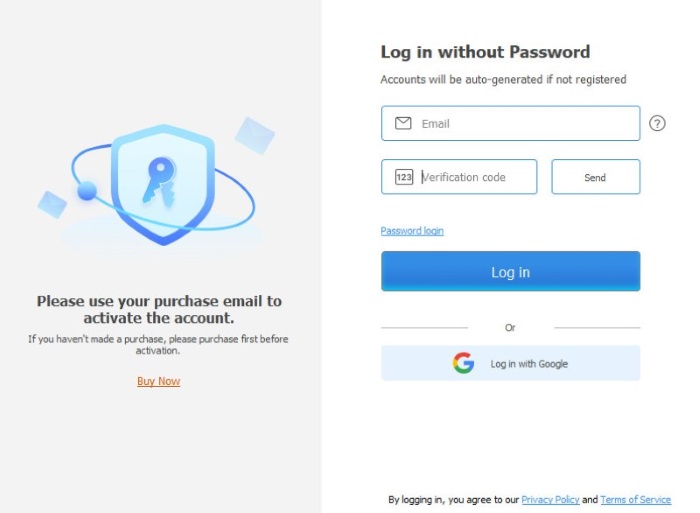The image size is (700, 513).
Task: Choose Log in with Google
Action: pyautogui.click(x=510, y=363)
